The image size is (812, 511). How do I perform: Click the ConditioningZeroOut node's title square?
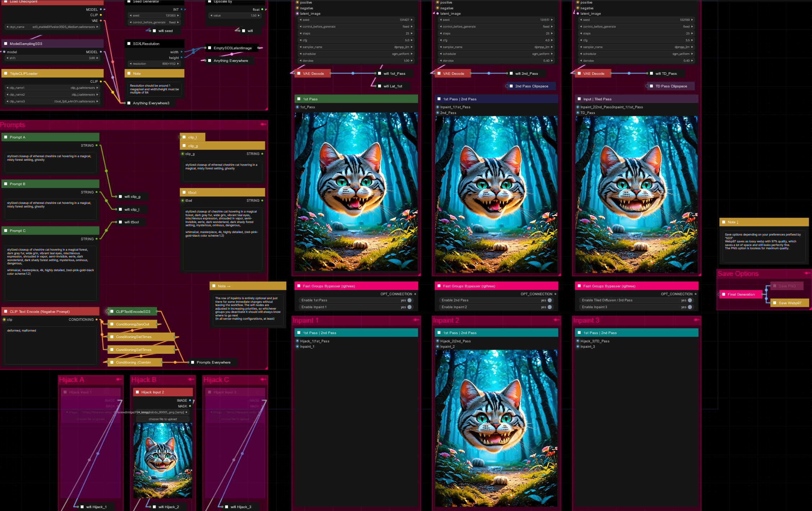[112, 324]
